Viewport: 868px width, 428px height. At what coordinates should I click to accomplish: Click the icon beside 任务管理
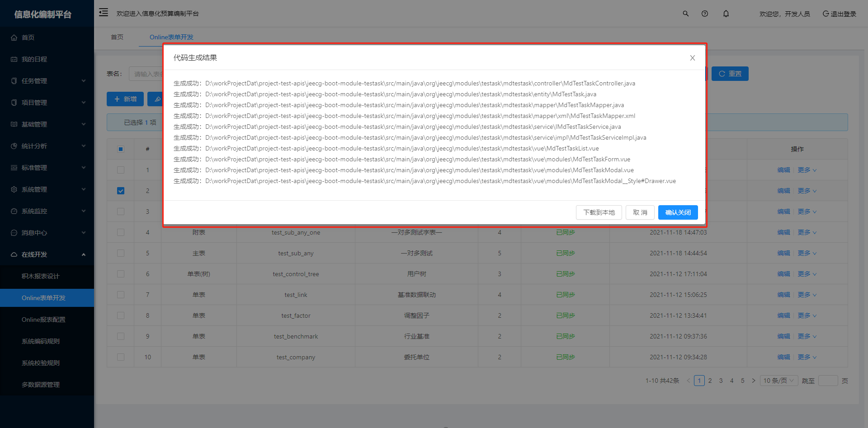point(14,81)
